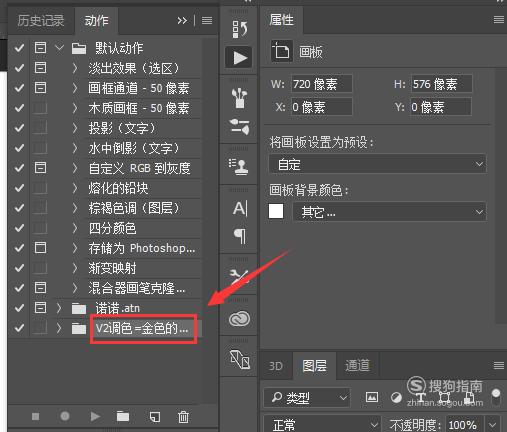Image resolution: width=507 pixels, height=432 pixels.
Task: Switch to the 3D tab
Action: (276, 366)
